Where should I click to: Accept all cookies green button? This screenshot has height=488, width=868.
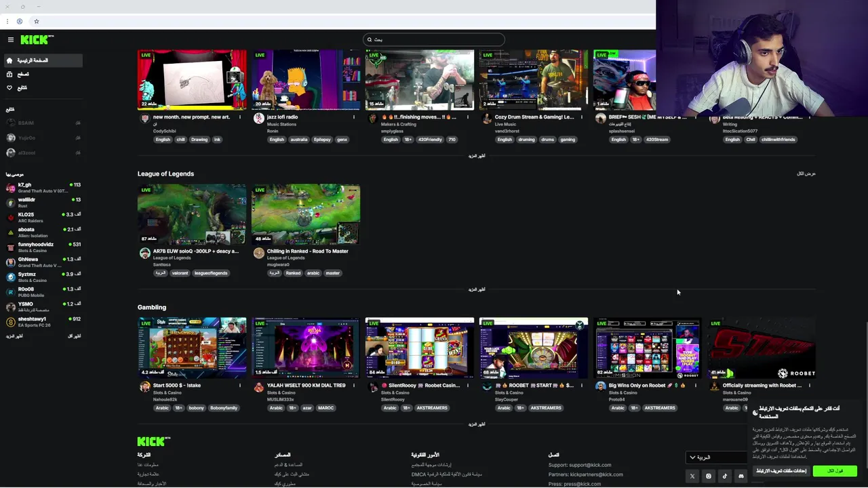point(835,471)
